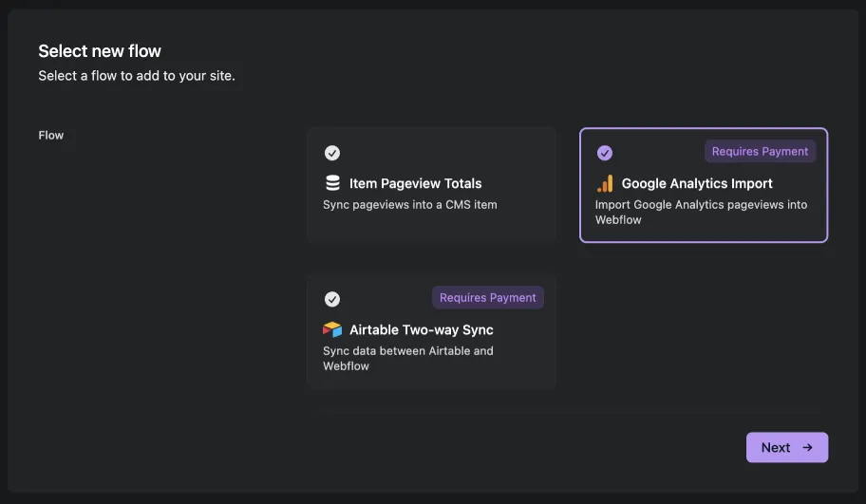The image size is (866, 504).
Task: Click the Requires Payment badge on Airtable card
Action: pos(488,297)
